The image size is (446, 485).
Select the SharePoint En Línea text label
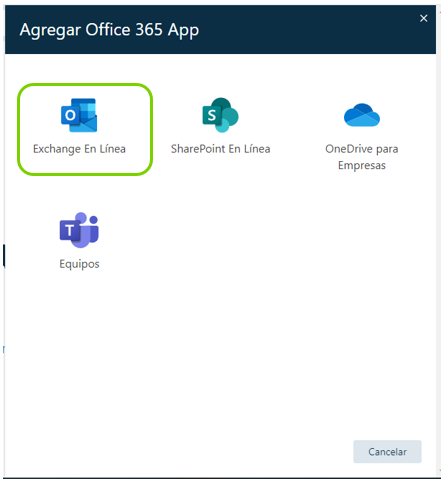[220, 149]
